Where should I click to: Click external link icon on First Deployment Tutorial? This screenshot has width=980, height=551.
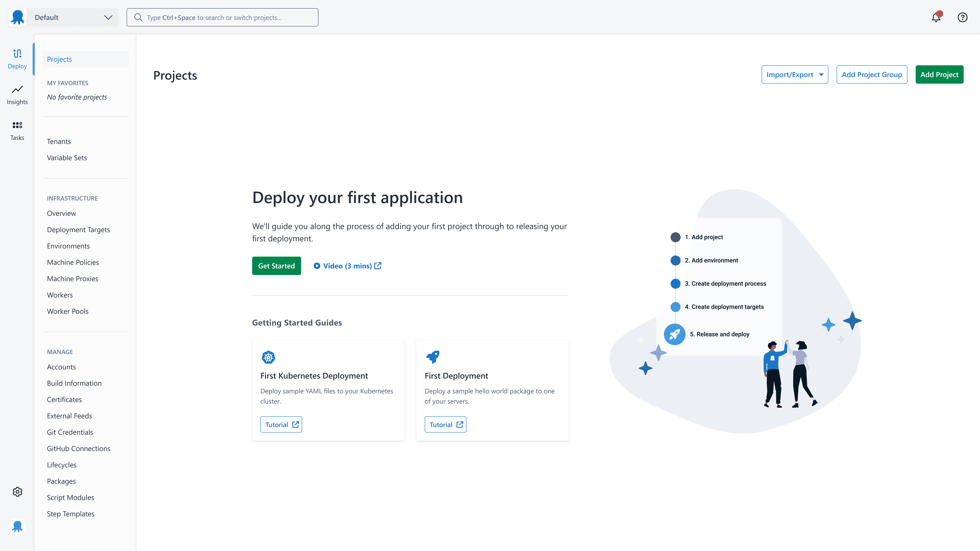click(460, 424)
